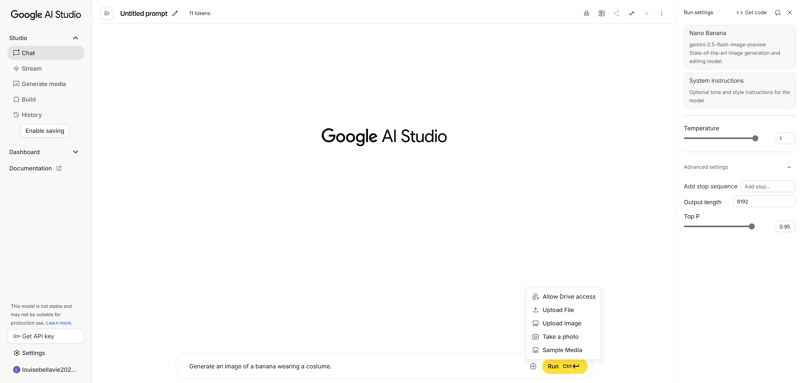Click the Add stop sequence field

click(x=768, y=187)
